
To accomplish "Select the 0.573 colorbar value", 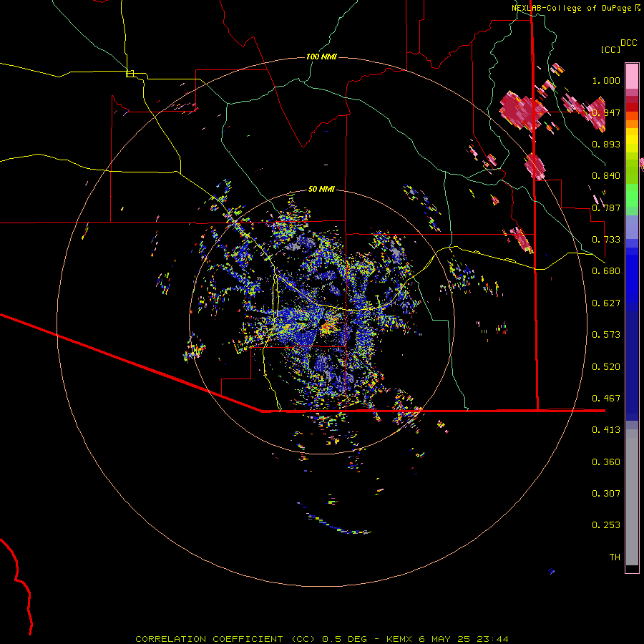I will [606, 335].
